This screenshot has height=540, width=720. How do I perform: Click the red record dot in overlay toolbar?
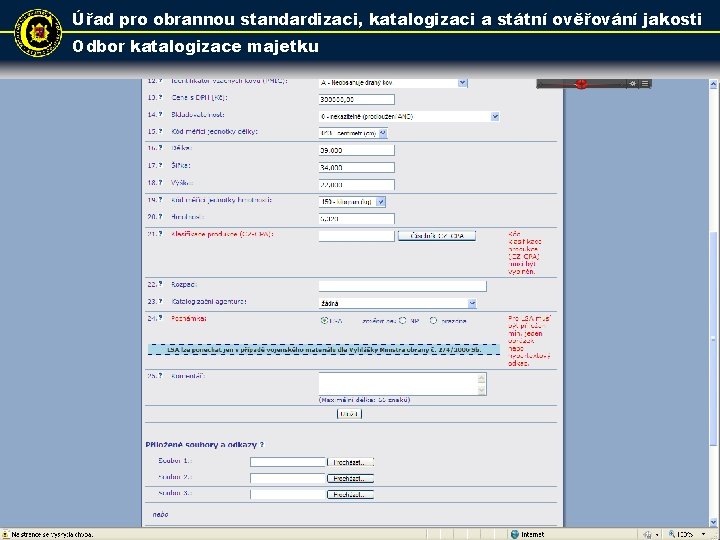click(x=581, y=84)
